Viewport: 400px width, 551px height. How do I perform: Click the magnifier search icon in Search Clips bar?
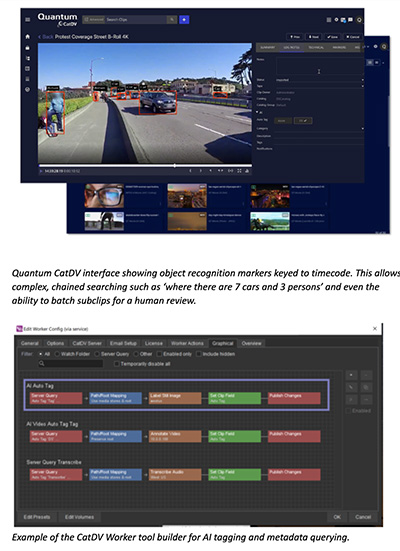tap(172, 20)
